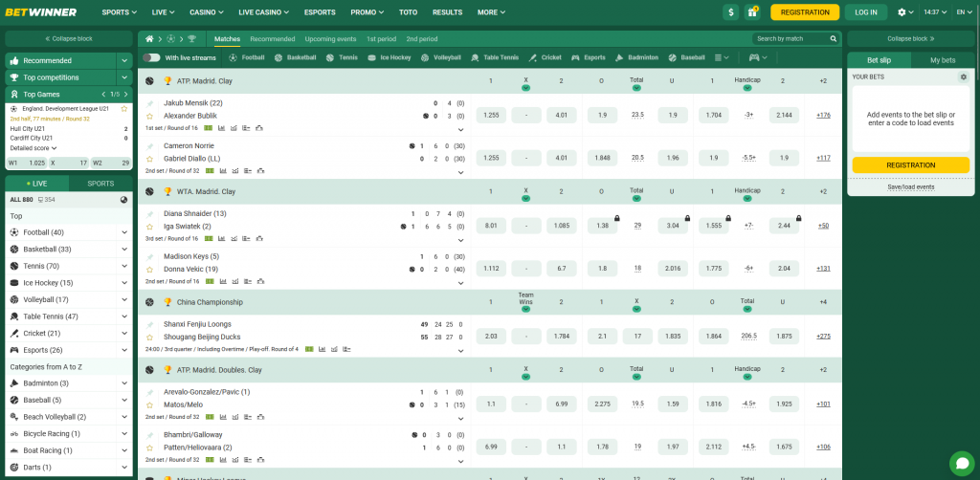The image size is (980, 480).
Task: Favorite the Donna Vekic match star
Action: coord(149,270)
